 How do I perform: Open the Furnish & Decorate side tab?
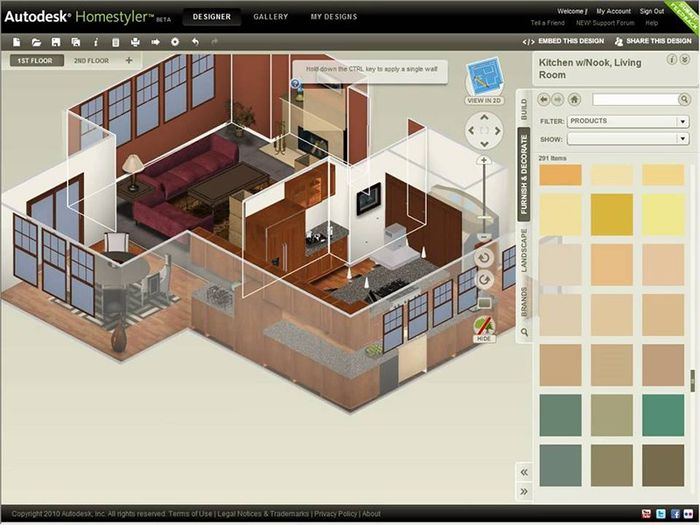click(x=524, y=175)
